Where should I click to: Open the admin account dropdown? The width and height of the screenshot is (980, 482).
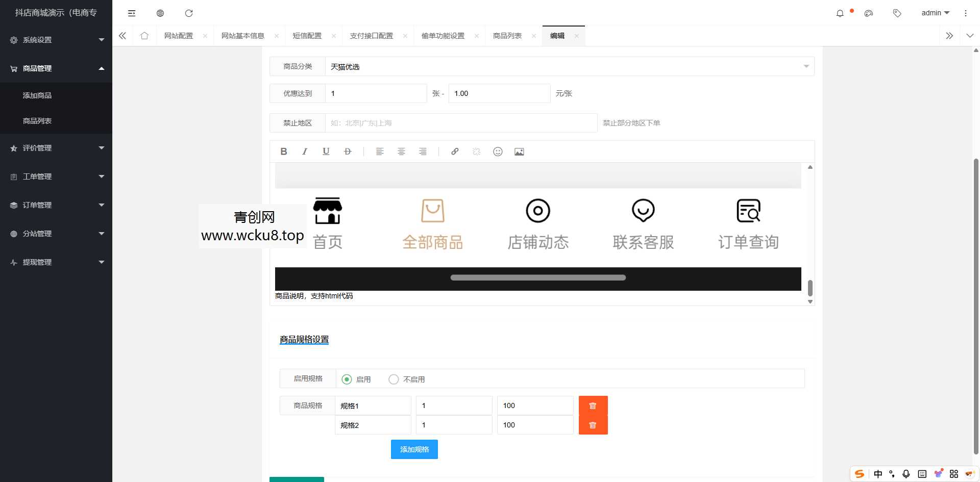935,13
